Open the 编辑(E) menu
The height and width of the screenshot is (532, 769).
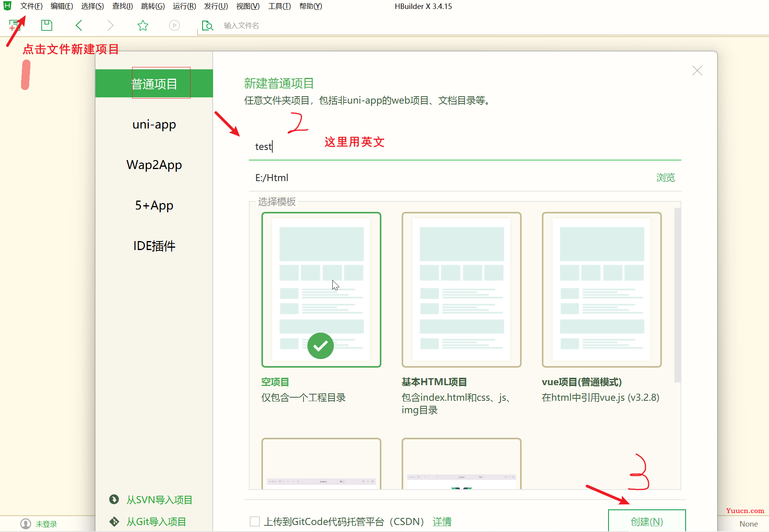[x=62, y=6]
